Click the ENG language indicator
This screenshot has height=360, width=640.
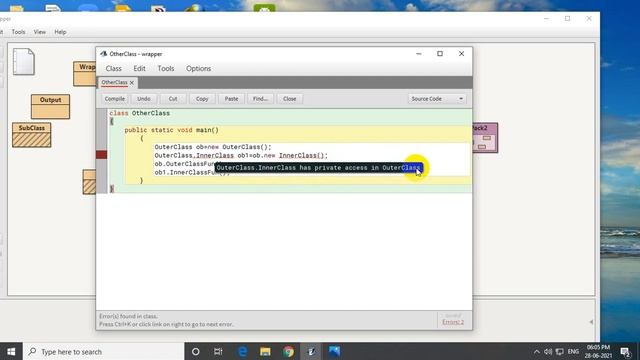[x=573, y=351]
